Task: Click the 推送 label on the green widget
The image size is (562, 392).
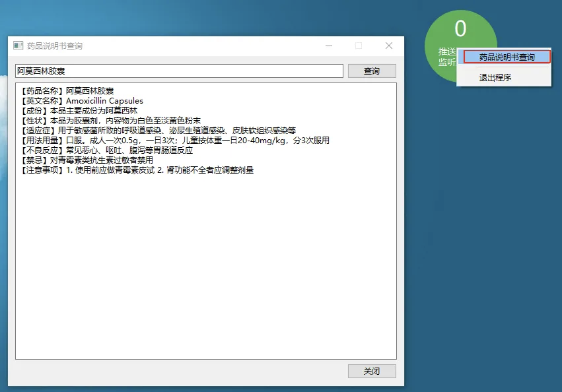Action: pyautogui.click(x=447, y=51)
